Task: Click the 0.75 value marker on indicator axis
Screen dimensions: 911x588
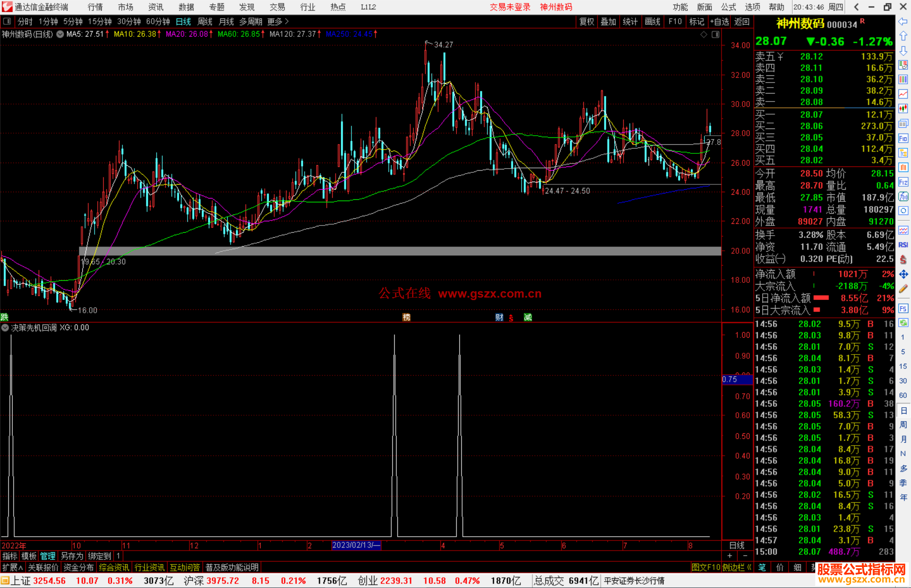Action: point(737,379)
